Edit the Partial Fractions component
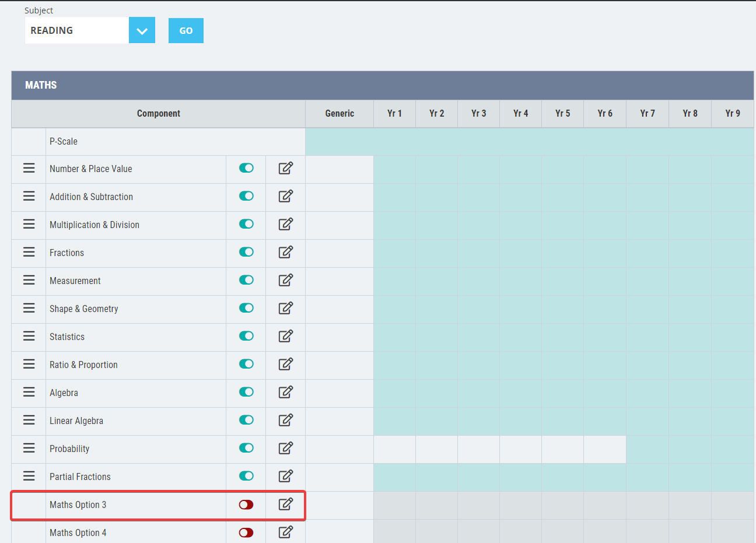The width and height of the screenshot is (756, 543). pyautogui.click(x=285, y=477)
